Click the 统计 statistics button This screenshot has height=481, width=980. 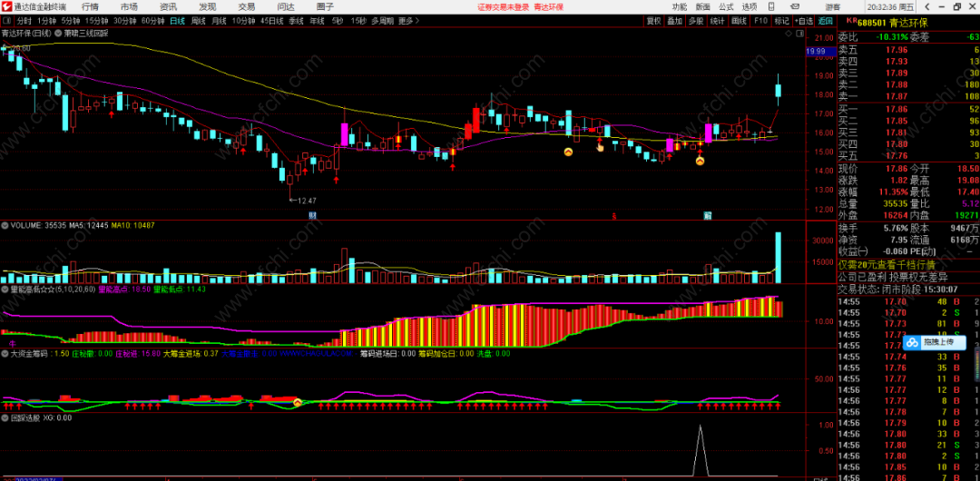point(718,21)
